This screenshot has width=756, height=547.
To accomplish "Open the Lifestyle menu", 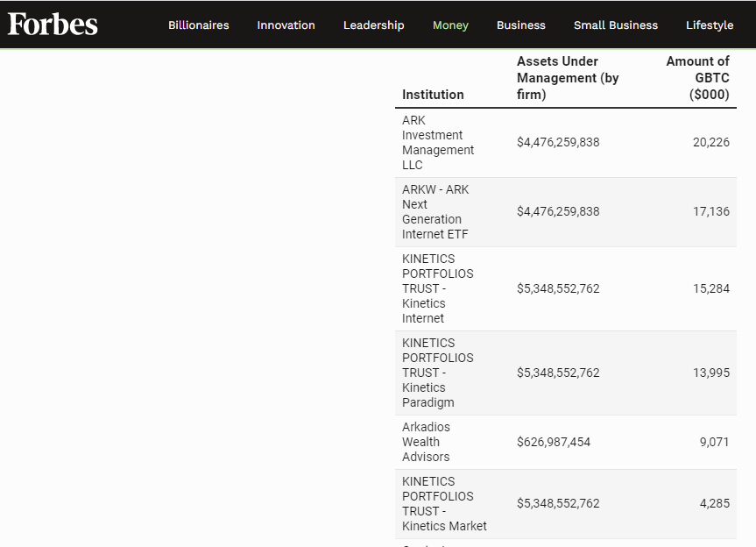I will 710,25.
